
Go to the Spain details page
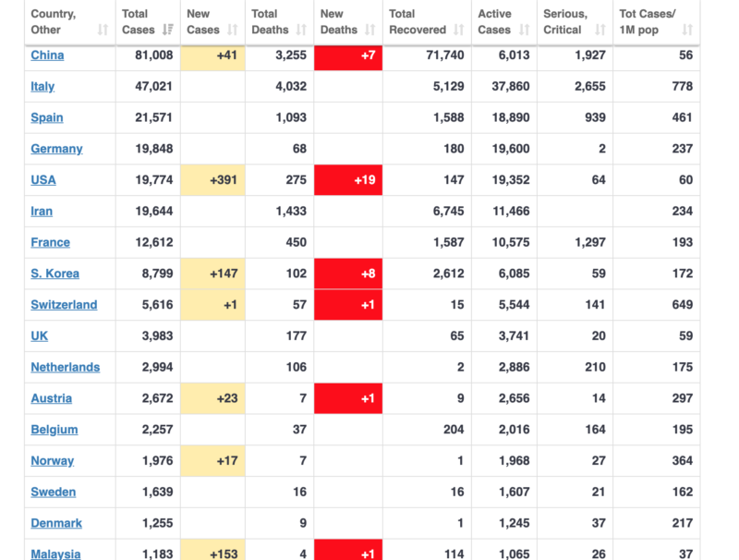coord(47,117)
